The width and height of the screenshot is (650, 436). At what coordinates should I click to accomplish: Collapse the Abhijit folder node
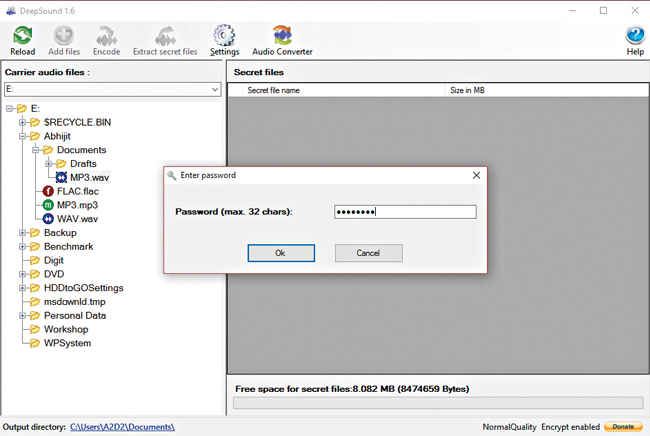pyautogui.click(x=22, y=136)
